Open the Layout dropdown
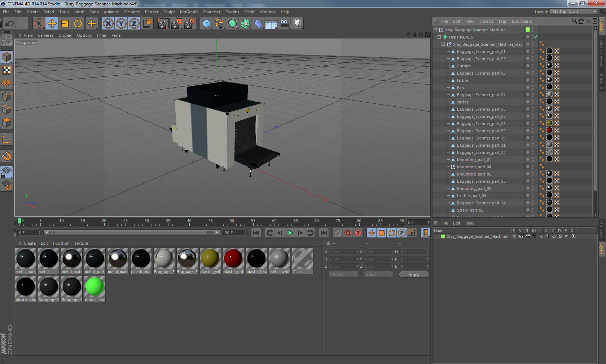 coord(574,12)
